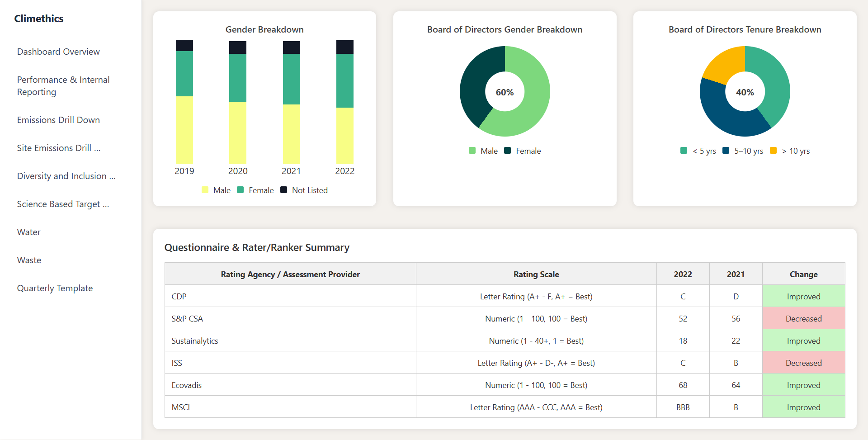
Task: Open the Water section
Action: [x=28, y=232]
